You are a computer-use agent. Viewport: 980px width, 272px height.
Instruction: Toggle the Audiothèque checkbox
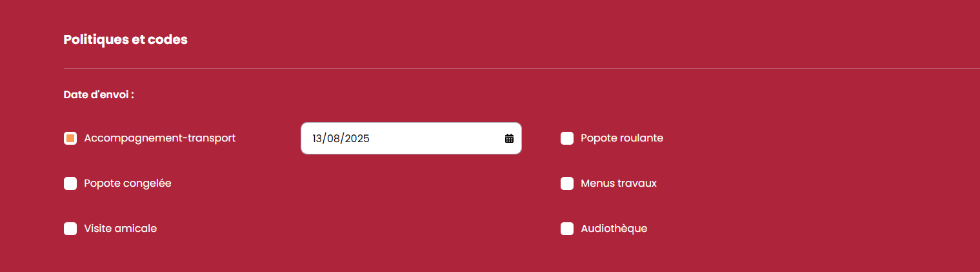(567, 229)
